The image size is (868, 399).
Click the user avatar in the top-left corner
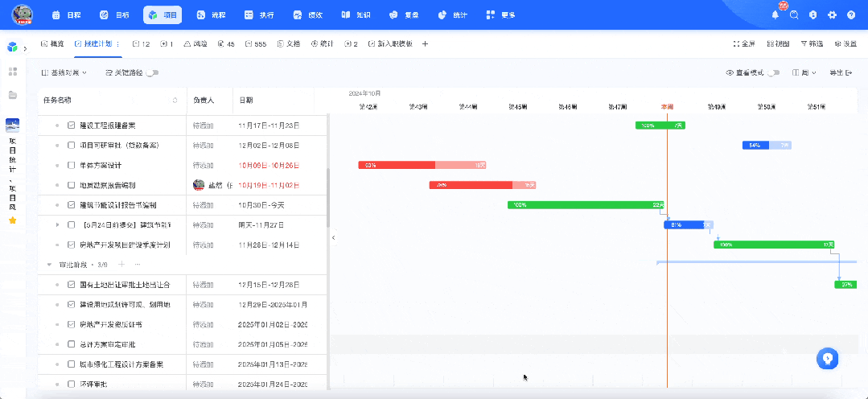[x=23, y=15]
